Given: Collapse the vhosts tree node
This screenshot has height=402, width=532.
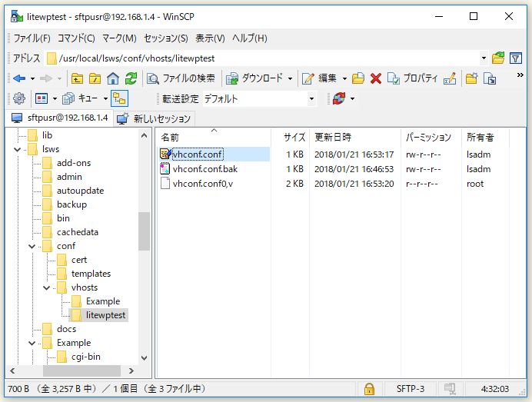Looking at the screenshot, I should 46,287.
